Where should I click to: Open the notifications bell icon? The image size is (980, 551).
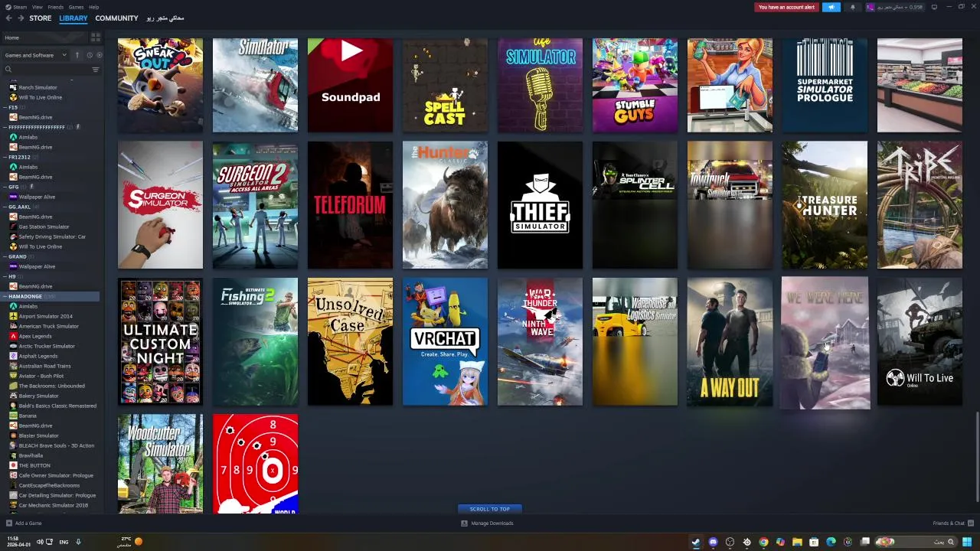pyautogui.click(x=853, y=7)
